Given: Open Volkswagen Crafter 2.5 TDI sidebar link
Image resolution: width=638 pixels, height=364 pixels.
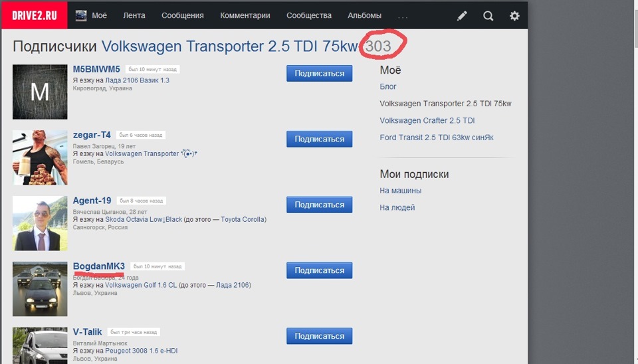Looking at the screenshot, I should click(x=427, y=121).
